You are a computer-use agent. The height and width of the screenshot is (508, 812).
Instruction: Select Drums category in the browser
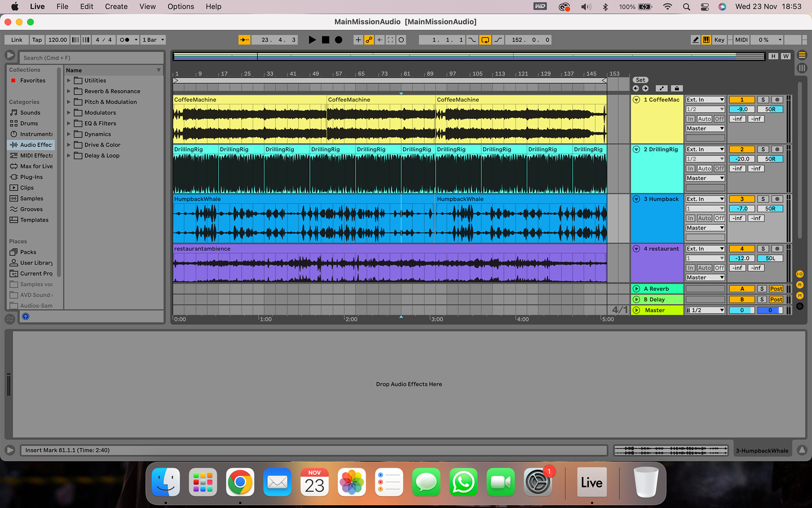[29, 123]
